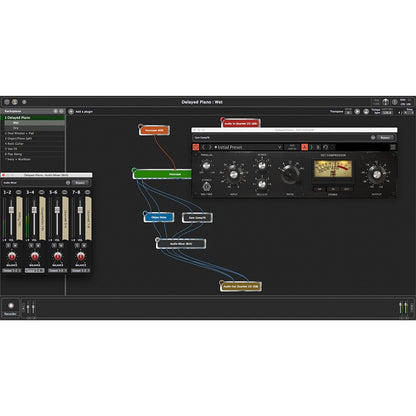Select the Delayed Piano rackspace
This screenshot has height=416, width=416.
(33, 118)
